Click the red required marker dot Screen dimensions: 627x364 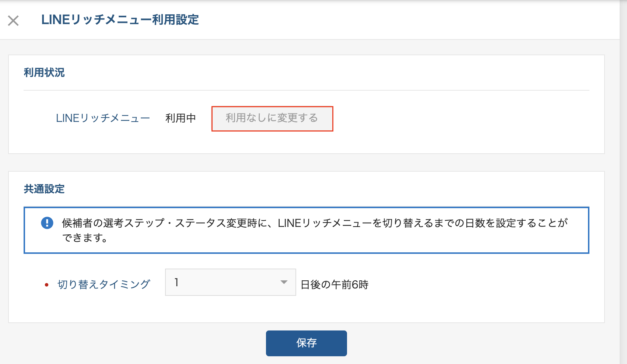pos(46,285)
